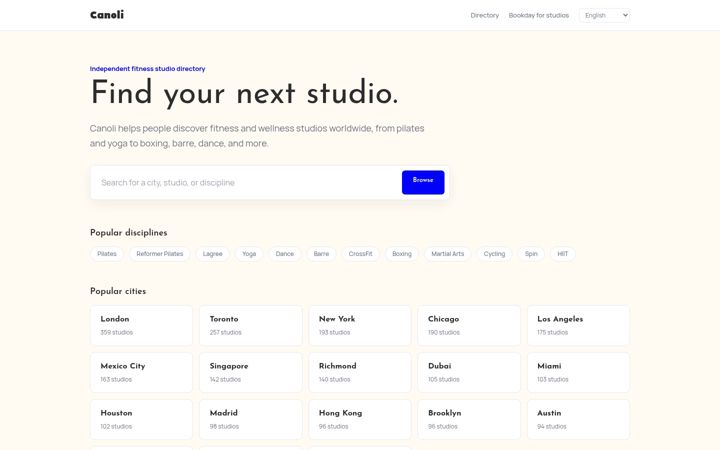Pick the Boxing discipline chip

click(402, 254)
